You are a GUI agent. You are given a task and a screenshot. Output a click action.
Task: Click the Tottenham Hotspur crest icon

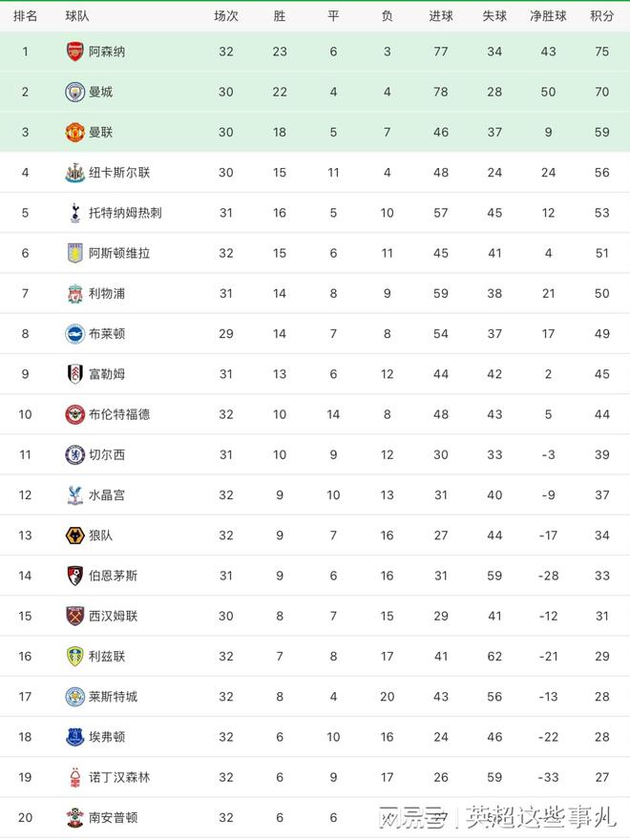(x=74, y=213)
